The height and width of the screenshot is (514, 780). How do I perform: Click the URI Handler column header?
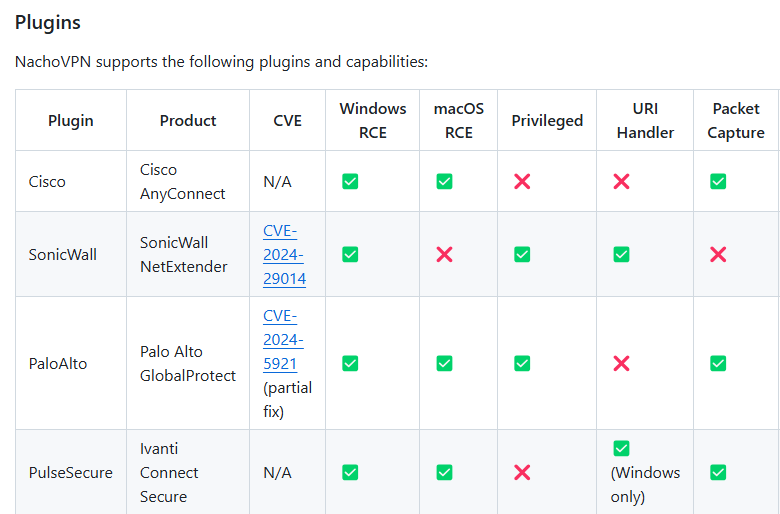(x=645, y=120)
